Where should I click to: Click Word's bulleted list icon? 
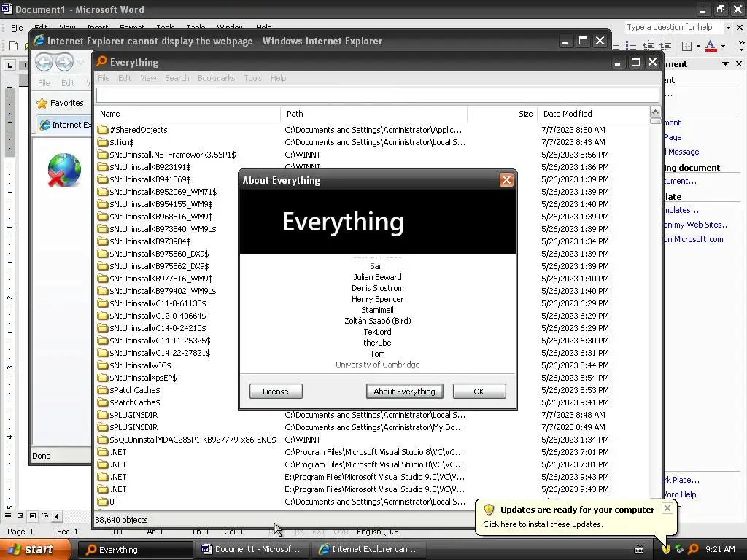[x=631, y=46]
